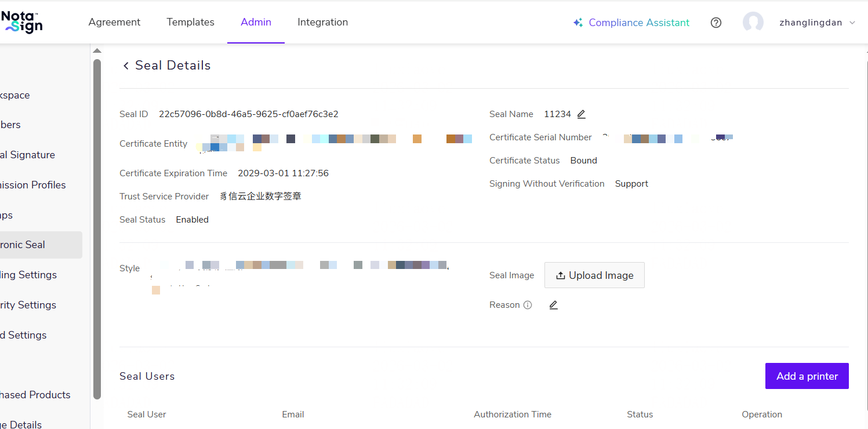Click the NotaSign logo
The image size is (868, 429).
pos(22,22)
